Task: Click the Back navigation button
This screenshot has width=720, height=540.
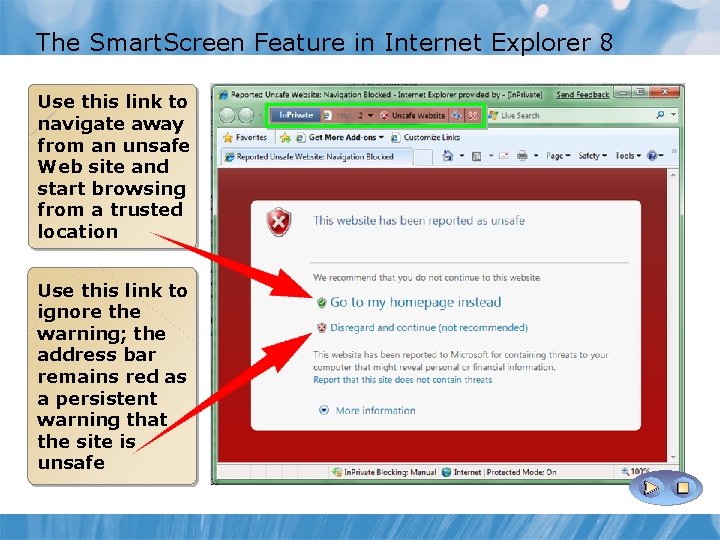Action: coord(227,115)
